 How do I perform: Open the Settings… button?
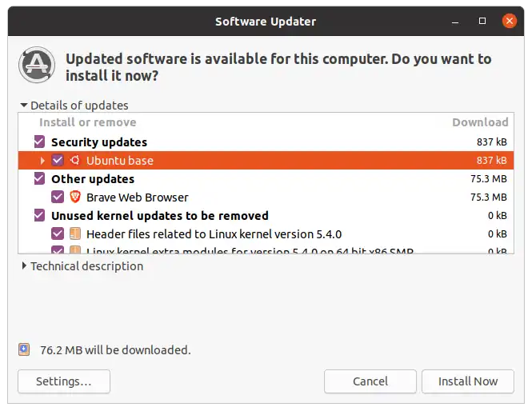coord(64,381)
